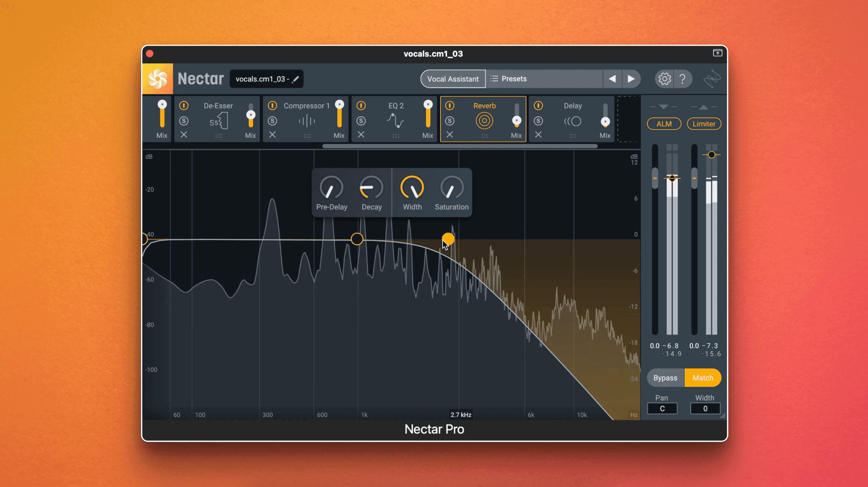This screenshot has width=868, height=487.
Task: Expand input meter triangle toggle
Action: 663,107
